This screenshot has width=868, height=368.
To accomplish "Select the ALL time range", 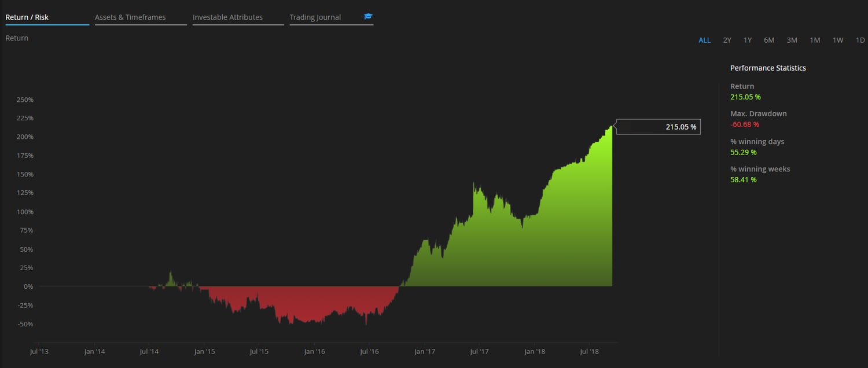I will 704,40.
